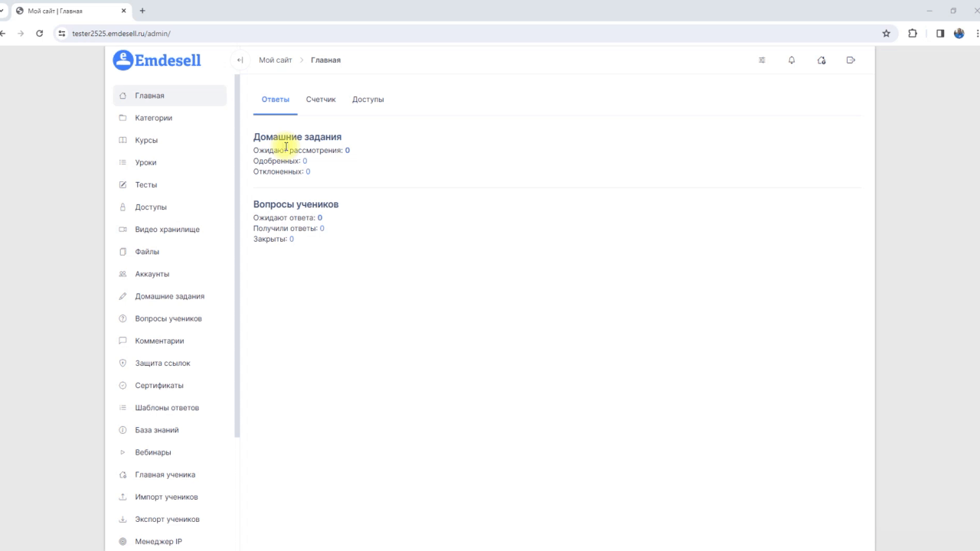Click the Мой сайт breadcrumb link
The height and width of the screenshot is (551, 980).
(276, 60)
